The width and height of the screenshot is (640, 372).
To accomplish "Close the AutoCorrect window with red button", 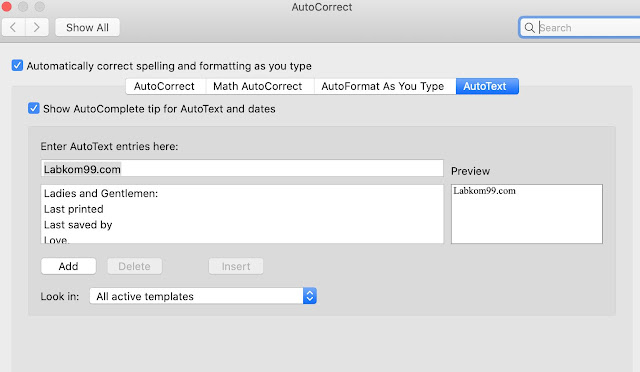I will (6, 6).
